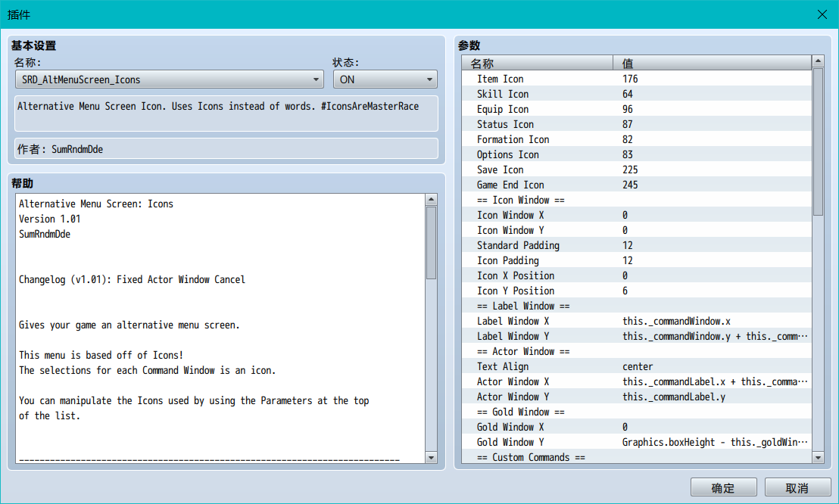
Task: Click the parameter list scroll up arrow
Action: click(x=818, y=61)
